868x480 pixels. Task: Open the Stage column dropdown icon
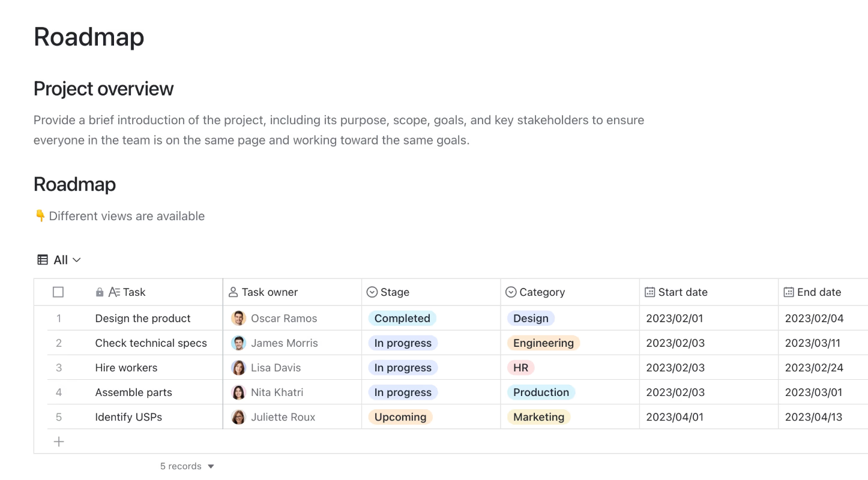click(372, 292)
